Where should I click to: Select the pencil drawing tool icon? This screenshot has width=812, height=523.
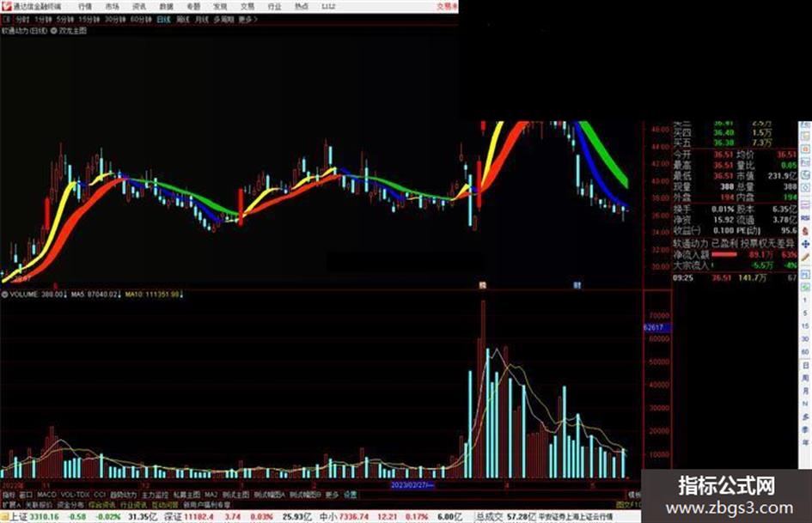805,257
